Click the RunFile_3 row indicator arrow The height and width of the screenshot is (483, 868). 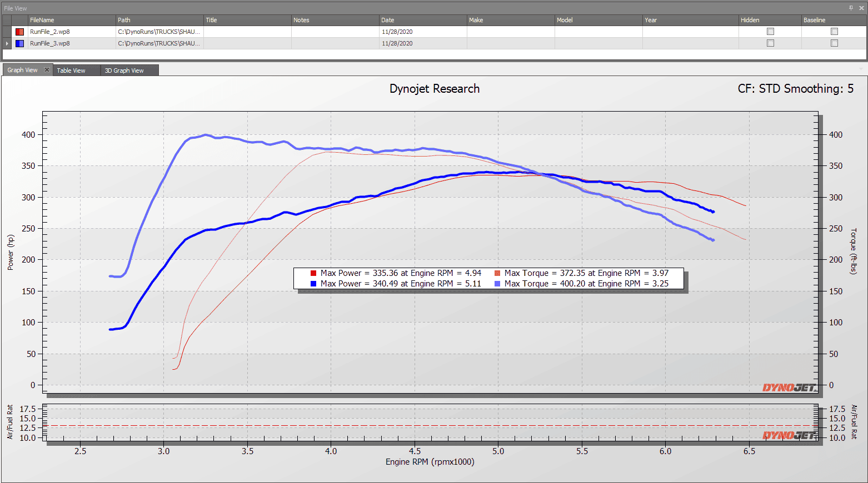tap(7, 43)
